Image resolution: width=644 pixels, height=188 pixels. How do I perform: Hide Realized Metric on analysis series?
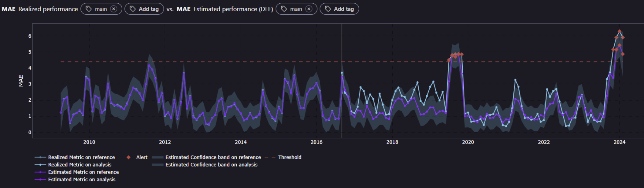[80, 165]
